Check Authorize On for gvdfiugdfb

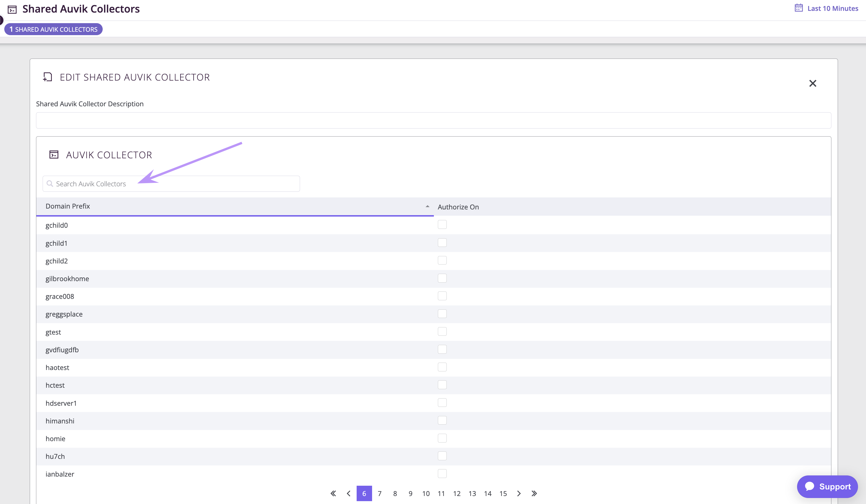[442, 349]
